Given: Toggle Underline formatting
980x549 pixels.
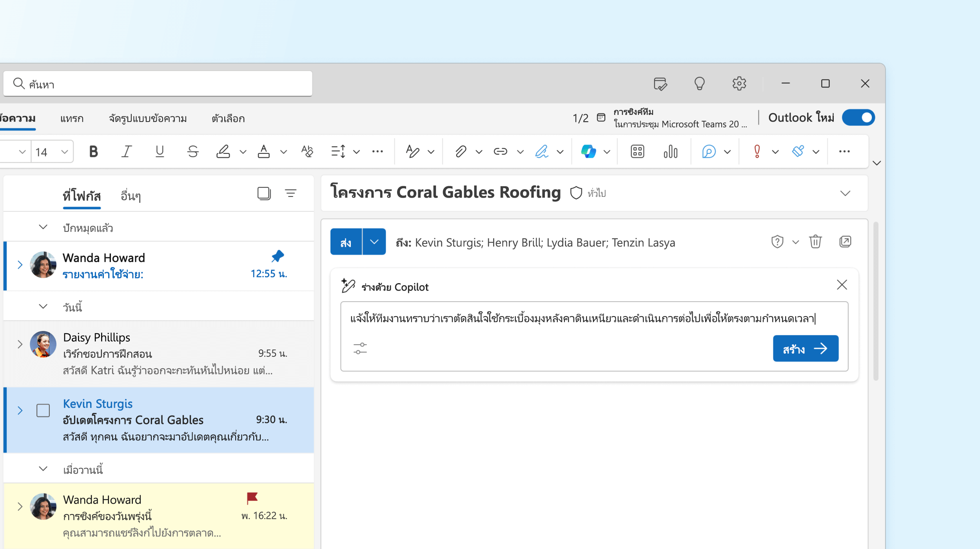Looking at the screenshot, I should 160,151.
